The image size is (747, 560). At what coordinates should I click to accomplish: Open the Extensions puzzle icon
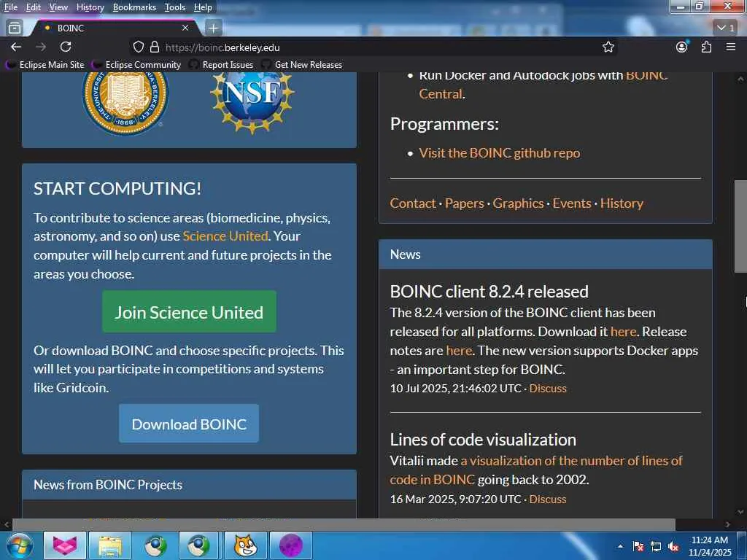[706, 47]
